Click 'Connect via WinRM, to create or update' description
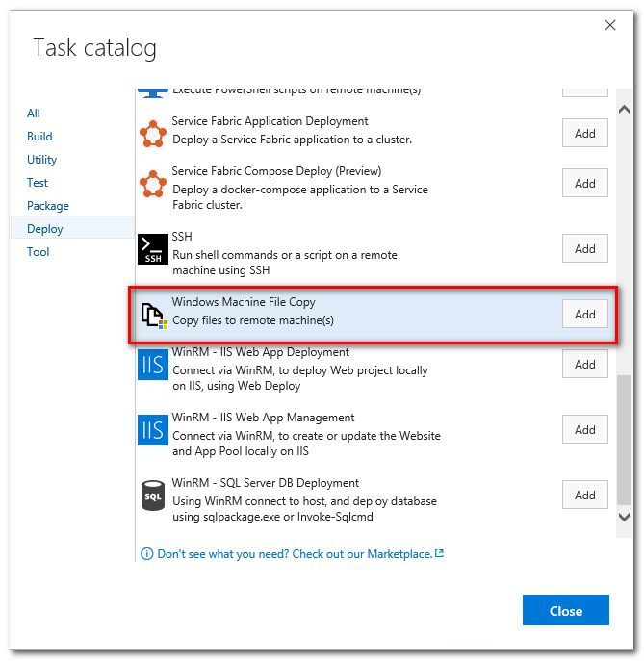This screenshot has height=661, width=644. click(306, 444)
